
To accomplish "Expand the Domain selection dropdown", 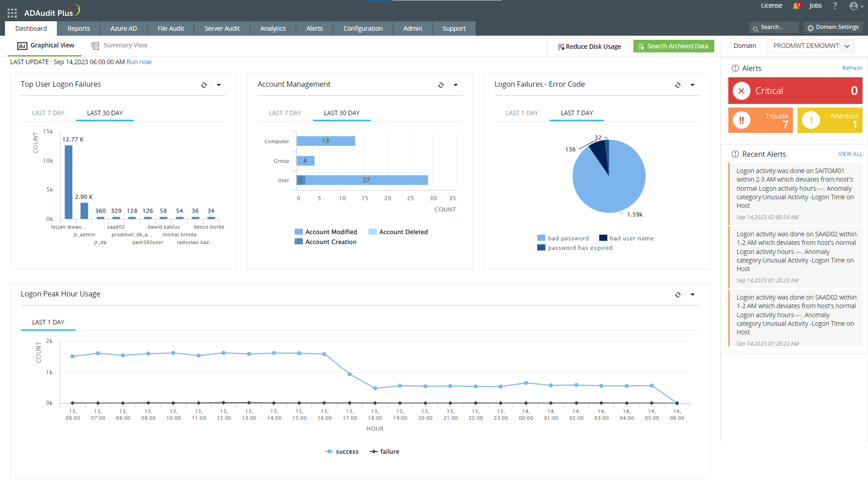I will tap(847, 46).
